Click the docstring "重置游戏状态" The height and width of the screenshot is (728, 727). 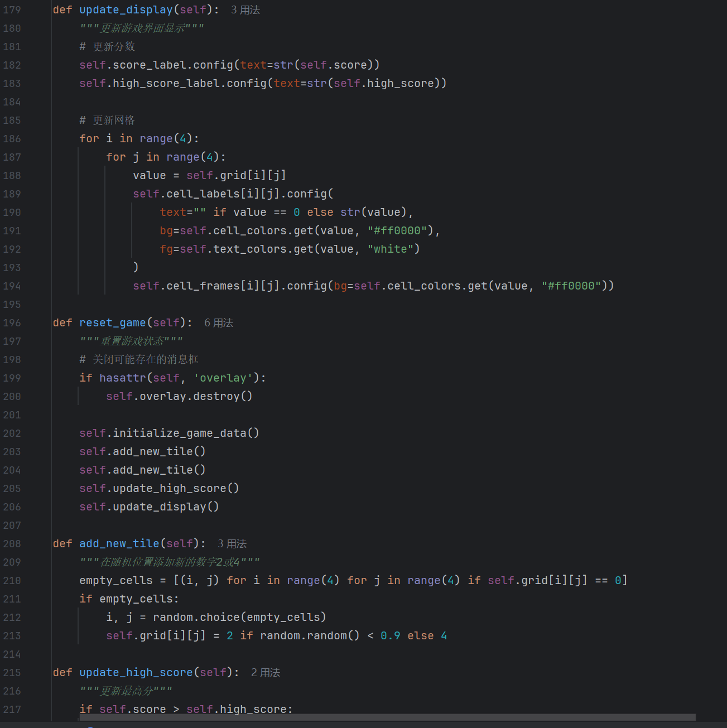(132, 341)
